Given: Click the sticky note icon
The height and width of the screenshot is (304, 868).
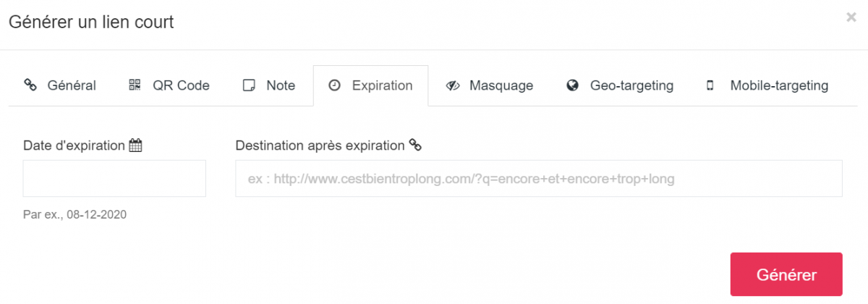Looking at the screenshot, I should [x=249, y=85].
